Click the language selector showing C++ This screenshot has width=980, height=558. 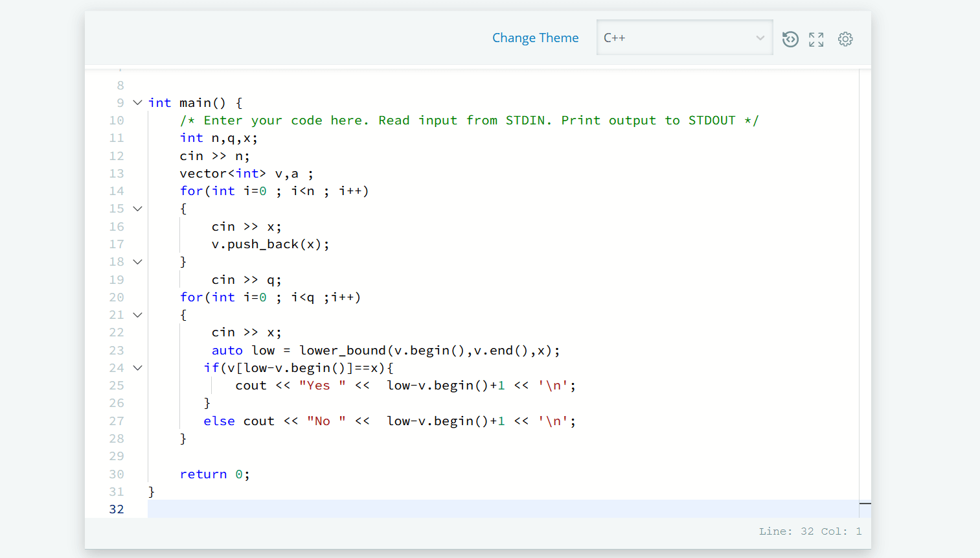(684, 38)
